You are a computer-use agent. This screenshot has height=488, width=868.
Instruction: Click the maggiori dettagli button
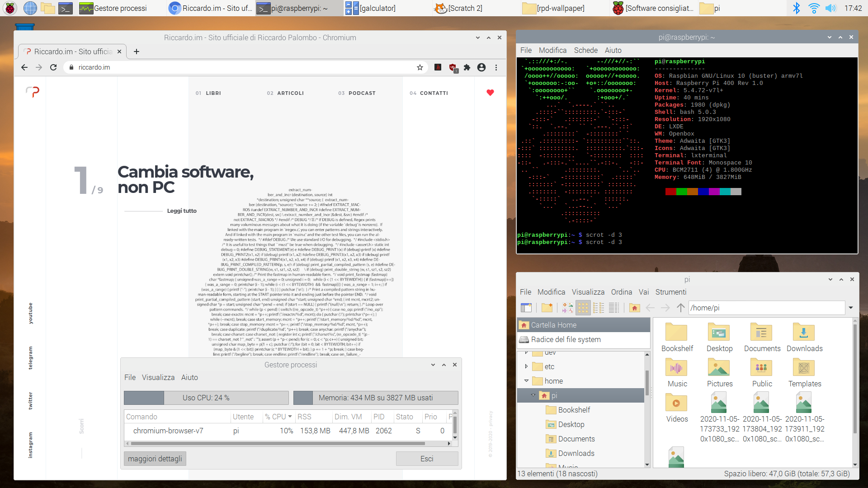(155, 459)
